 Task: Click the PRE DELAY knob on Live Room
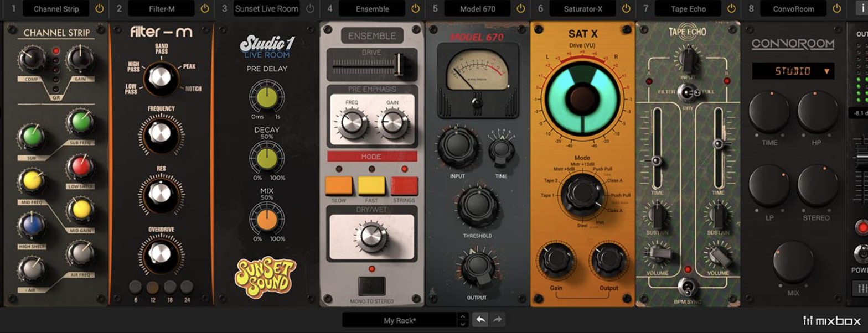point(266,97)
